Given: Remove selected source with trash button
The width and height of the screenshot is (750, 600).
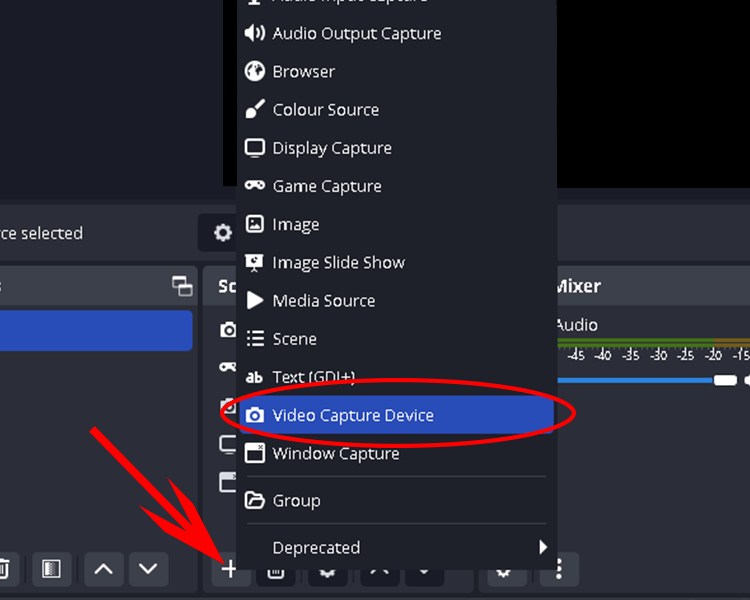Looking at the screenshot, I should coord(276,573).
